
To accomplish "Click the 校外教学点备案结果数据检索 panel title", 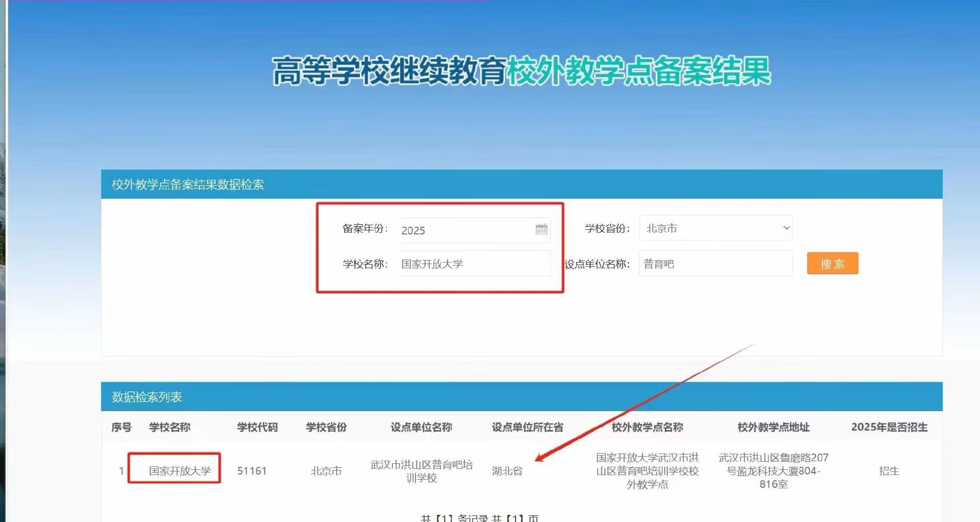I will (x=188, y=184).
